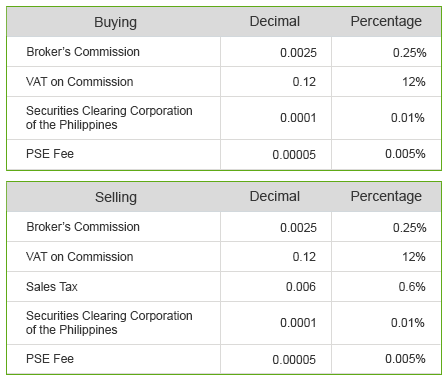448x381 pixels.
Task: Select Percentage header in Selling table
Action: click(x=386, y=196)
